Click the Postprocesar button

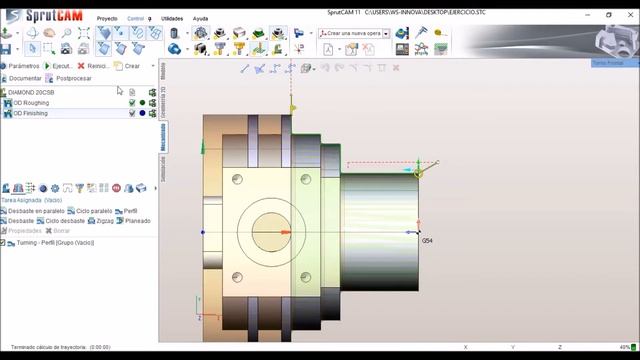click(x=69, y=78)
